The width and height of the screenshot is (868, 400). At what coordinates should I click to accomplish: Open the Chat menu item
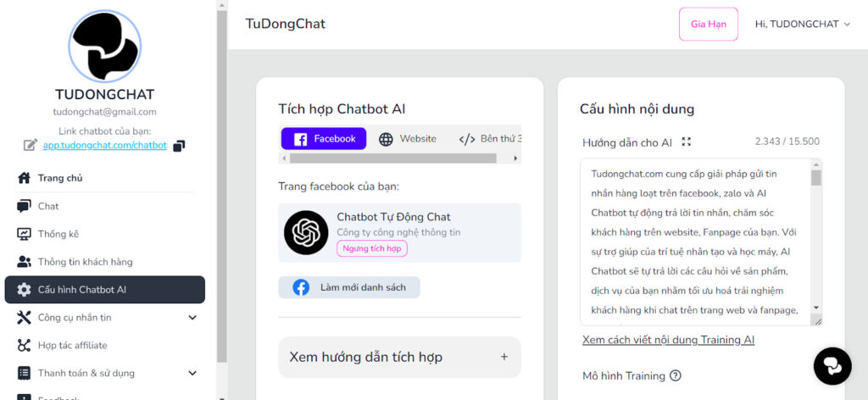coord(104,207)
